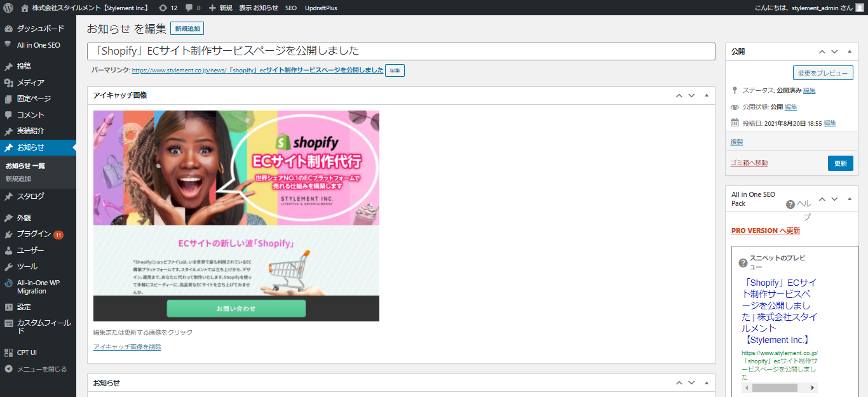Open 実績紹介 sidebar menu
This screenshot has width=868, height=397.
coord(38,131)
